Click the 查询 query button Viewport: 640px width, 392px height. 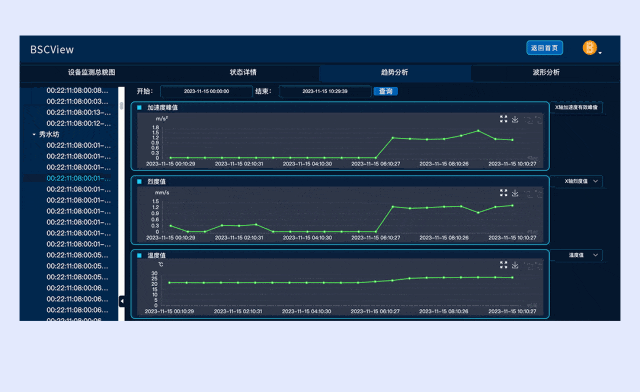click(386, 91)
